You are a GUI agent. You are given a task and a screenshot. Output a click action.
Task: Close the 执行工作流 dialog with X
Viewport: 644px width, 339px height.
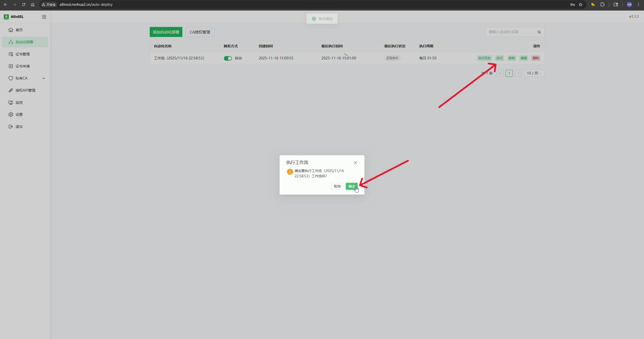pyautogui.click(x=355, y=163)
